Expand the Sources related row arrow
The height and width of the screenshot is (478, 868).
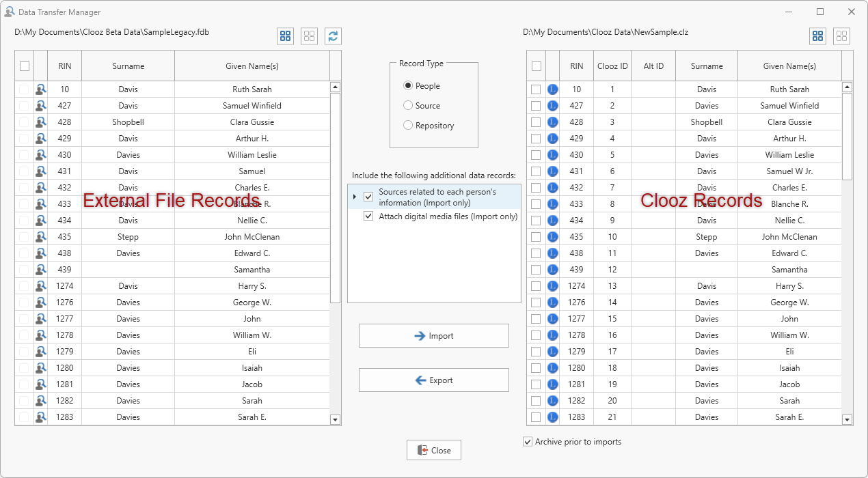coord(354,197)
